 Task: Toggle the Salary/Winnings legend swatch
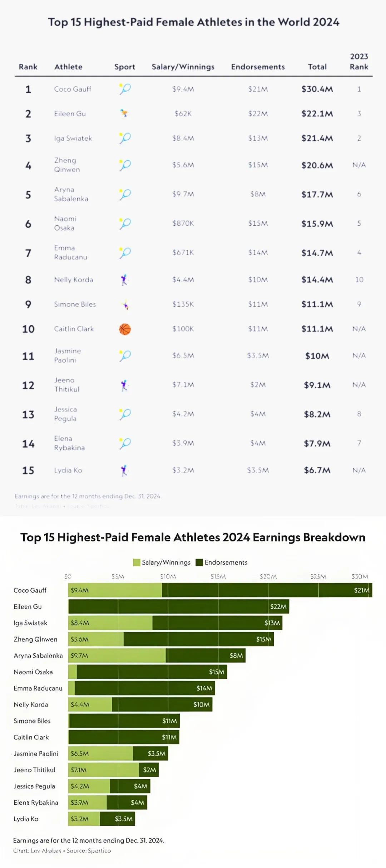137,562
